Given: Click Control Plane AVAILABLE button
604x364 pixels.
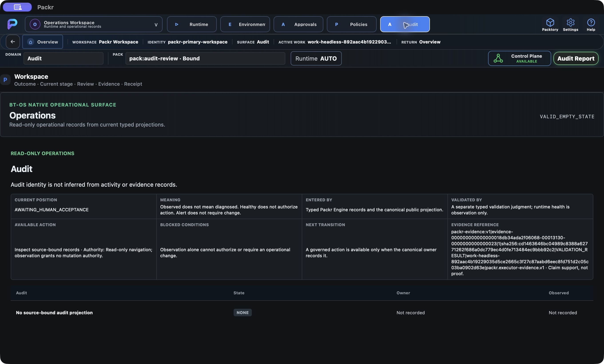Looking at the screenshot, I should tap(519, 58).
